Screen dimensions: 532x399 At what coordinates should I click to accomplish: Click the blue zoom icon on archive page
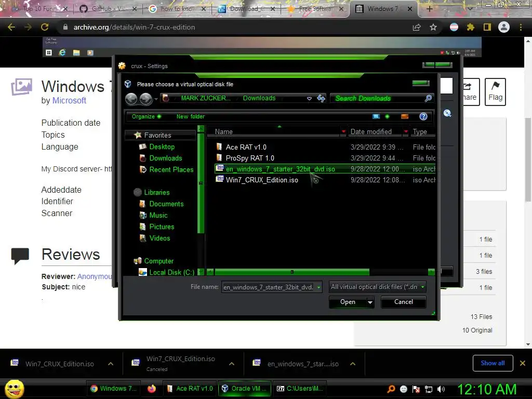[447, 113]
